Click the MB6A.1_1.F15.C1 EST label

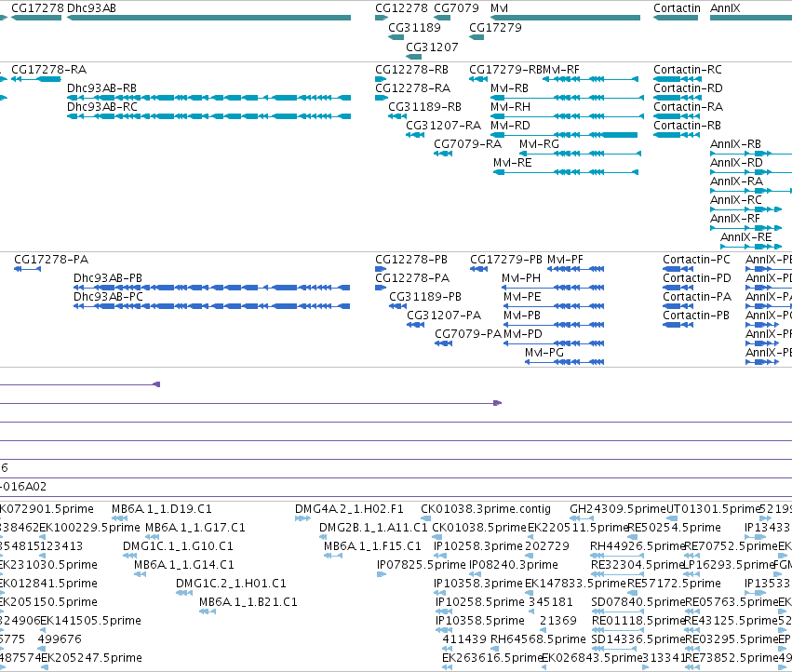coord(372,546)
